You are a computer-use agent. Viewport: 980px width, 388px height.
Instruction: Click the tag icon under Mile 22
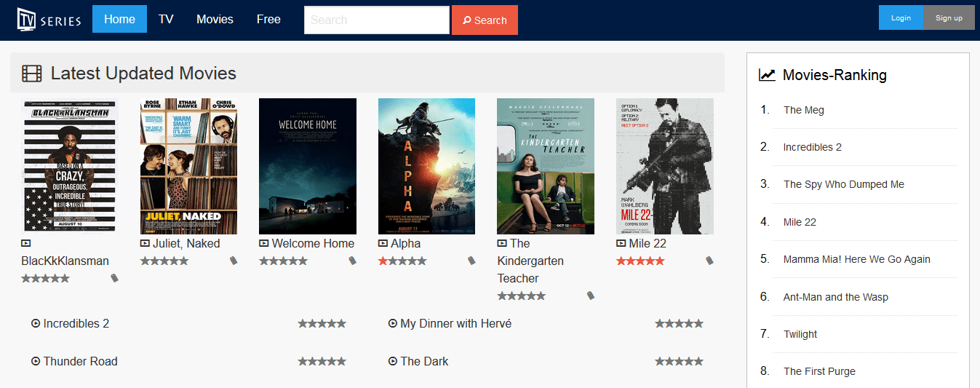pyautogui.click(x=709, y=261)
